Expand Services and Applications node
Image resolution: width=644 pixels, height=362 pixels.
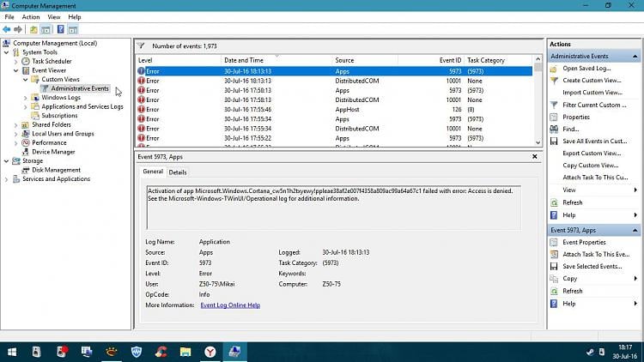point(6,179)
